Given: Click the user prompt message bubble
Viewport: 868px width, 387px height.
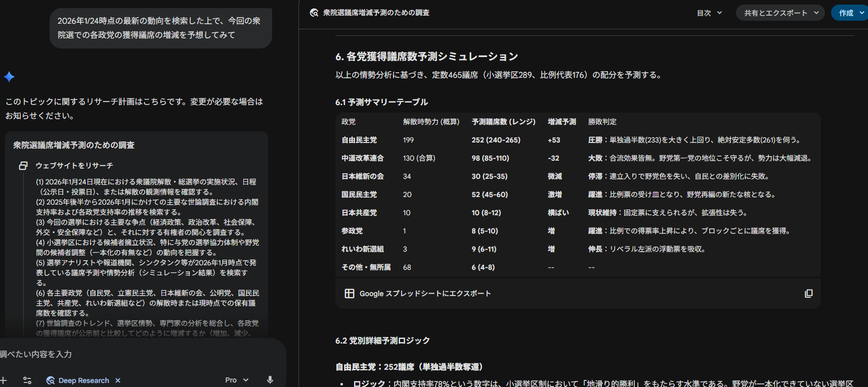Looking at the screenshot, I should pyautogui.click(x=160, y=28).
